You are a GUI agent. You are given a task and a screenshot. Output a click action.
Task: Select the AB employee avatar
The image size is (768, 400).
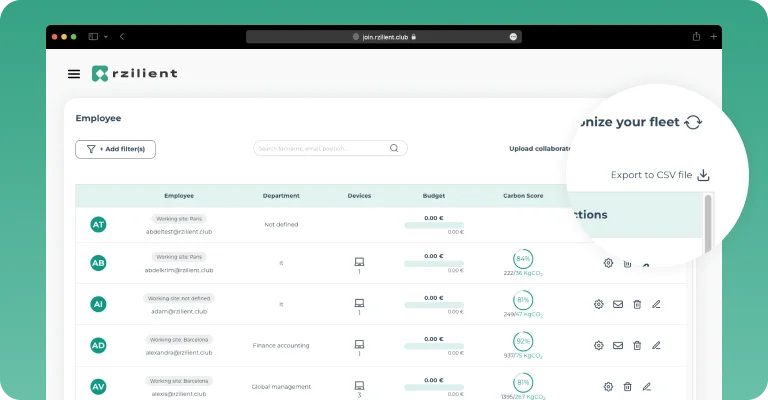tap(98, 263)
